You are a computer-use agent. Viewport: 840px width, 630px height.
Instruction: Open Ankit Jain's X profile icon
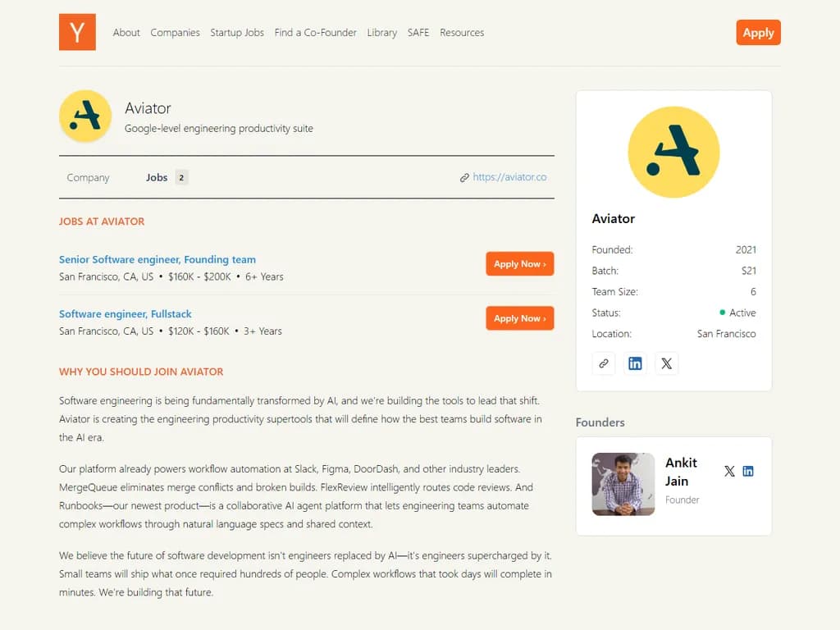[x=729, y=471]
